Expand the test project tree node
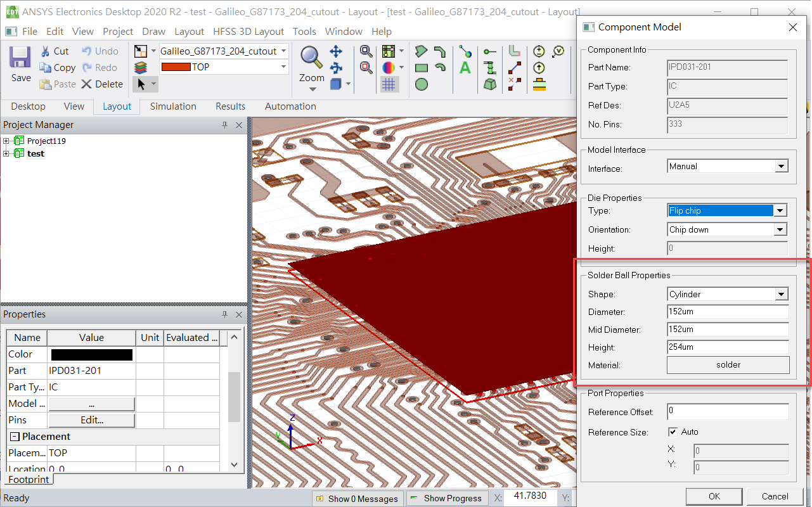Screen dimensions: 812x507 tap(6, 153)
